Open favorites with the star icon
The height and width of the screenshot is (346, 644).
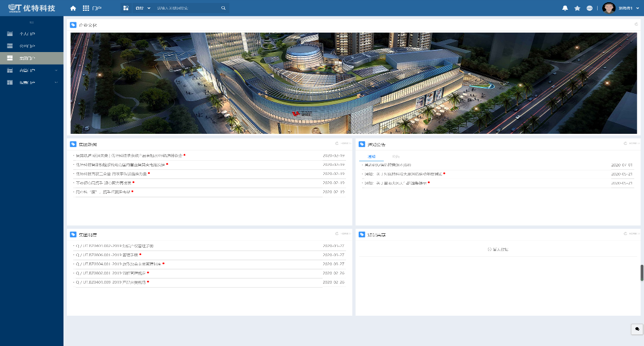point(578,8)
